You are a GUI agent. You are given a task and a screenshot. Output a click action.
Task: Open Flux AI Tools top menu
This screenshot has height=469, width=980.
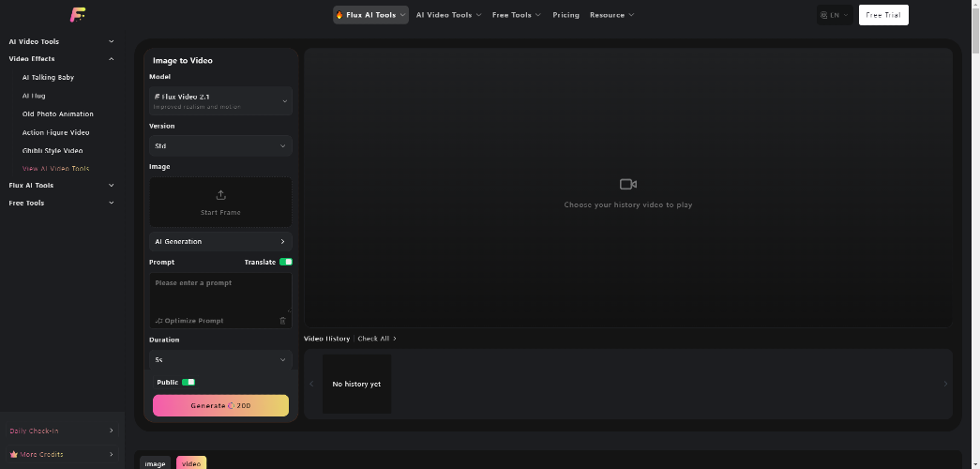[x=370, y=15]
